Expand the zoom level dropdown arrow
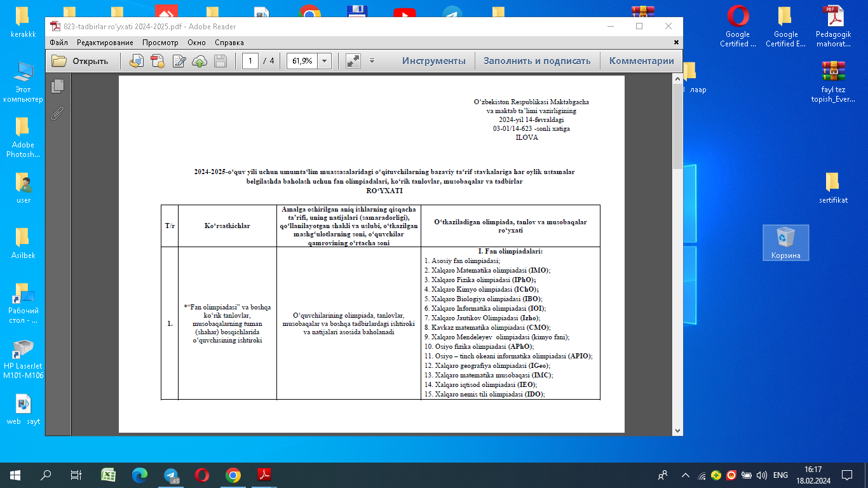 (325, 61)
